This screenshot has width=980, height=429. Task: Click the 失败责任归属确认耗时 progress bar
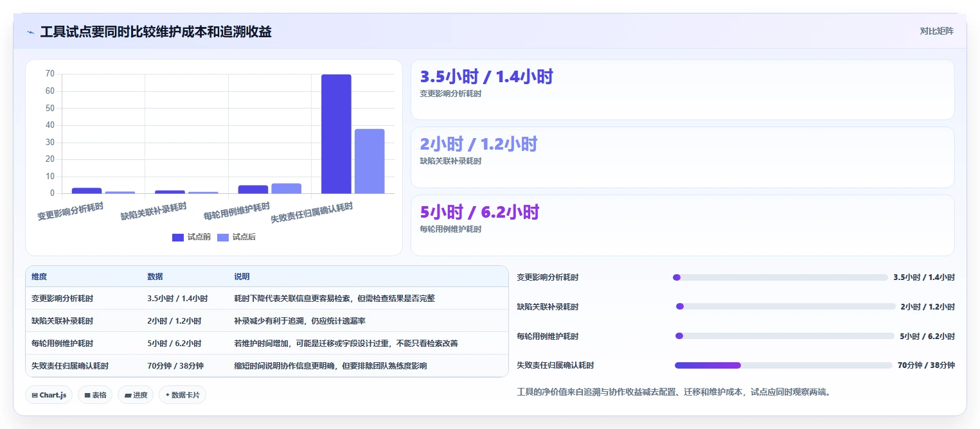click(x=784, y=365)
